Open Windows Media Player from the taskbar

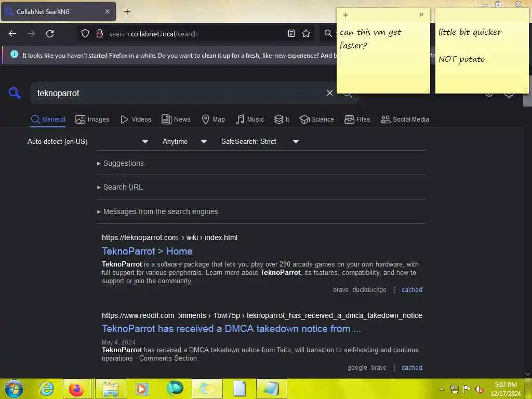point(142,389)
